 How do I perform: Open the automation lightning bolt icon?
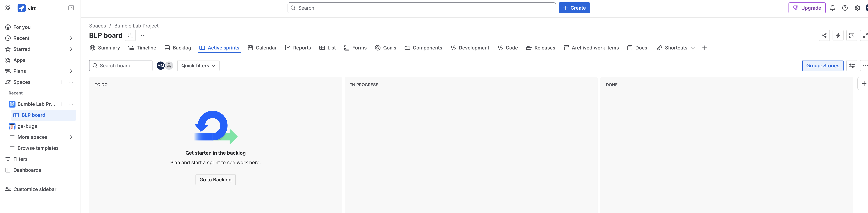838,35
